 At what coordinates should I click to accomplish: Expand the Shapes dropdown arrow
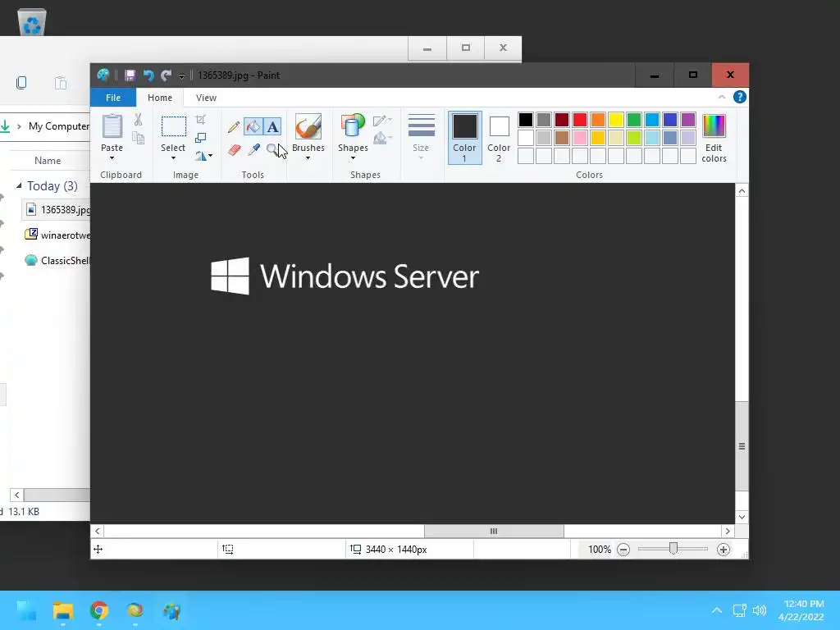click(x=353, y=158)
